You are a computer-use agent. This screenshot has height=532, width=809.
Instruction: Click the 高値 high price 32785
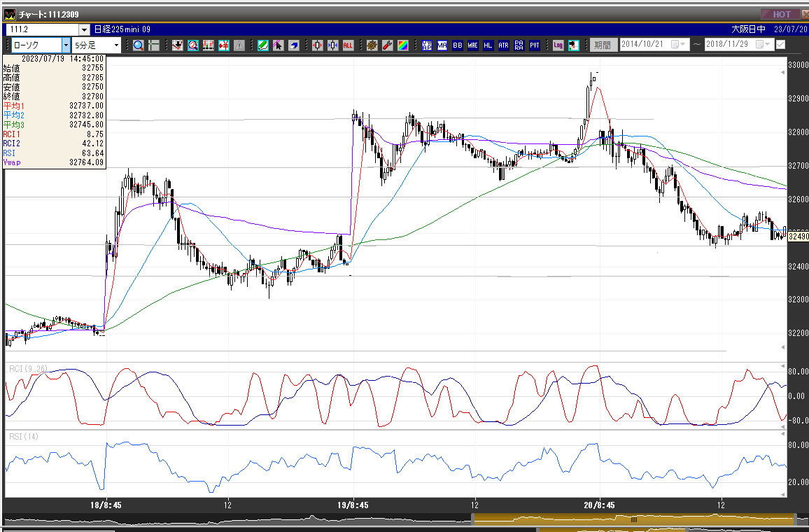pyautogui.click(x=92, y=78)
